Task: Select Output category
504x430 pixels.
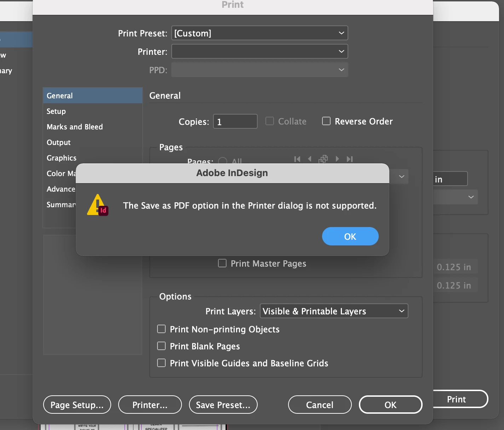Action: tap(93, 142)
